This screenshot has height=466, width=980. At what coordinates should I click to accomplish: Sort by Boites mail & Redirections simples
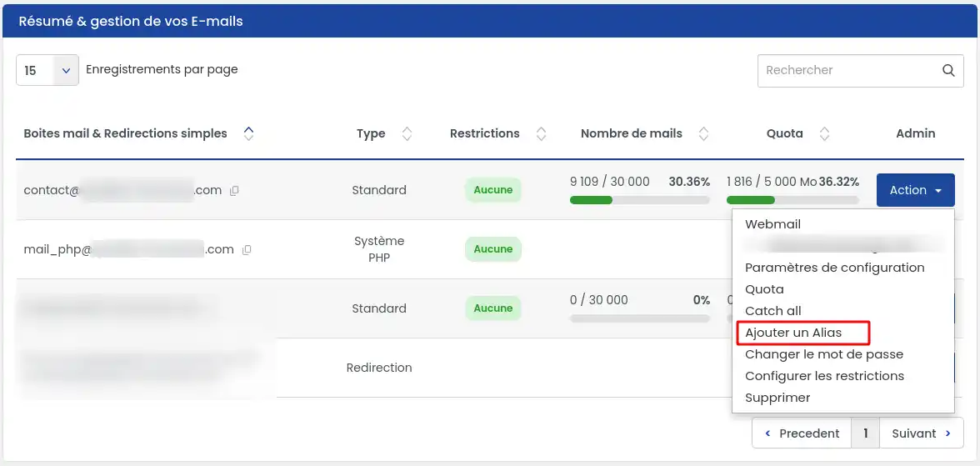[248, 133]
